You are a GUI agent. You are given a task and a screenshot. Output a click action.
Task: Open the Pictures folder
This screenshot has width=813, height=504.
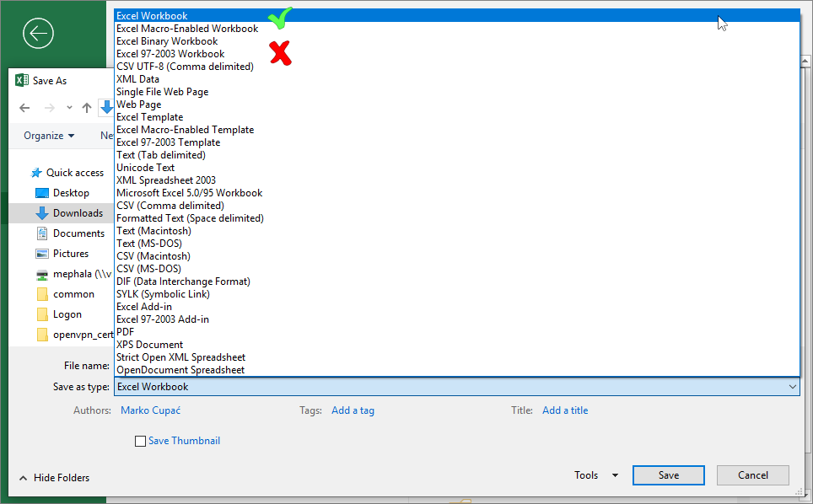coord(62,254)
